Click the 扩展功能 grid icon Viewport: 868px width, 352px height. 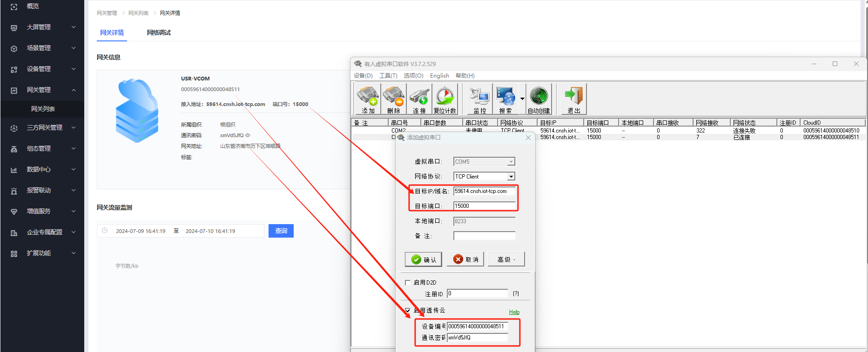pyautogui.click(x=14, y=253)
